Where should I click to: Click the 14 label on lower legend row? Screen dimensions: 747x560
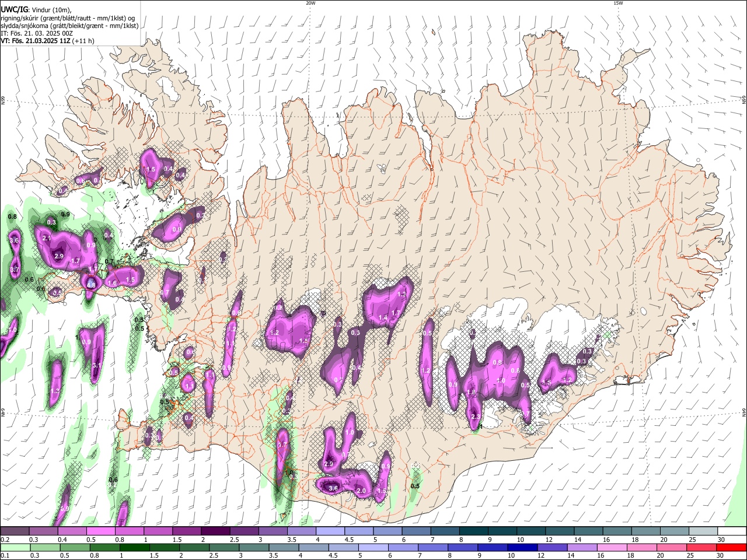(x=571, y=555)
